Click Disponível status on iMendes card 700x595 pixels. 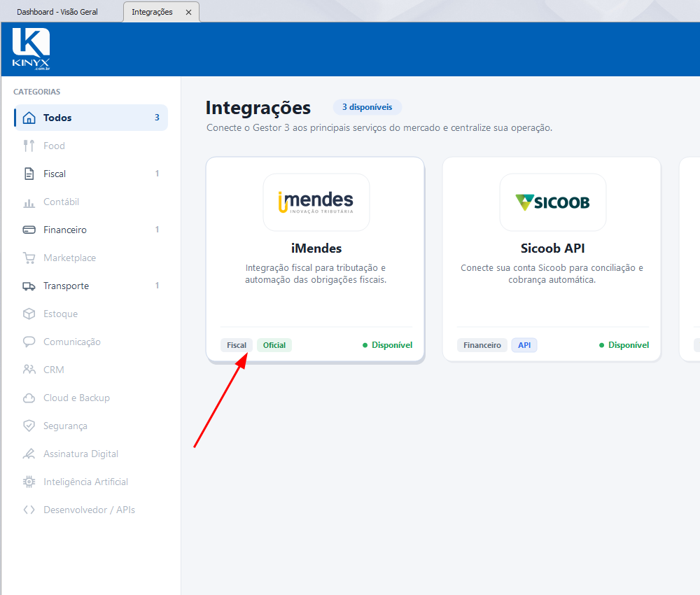387,345
